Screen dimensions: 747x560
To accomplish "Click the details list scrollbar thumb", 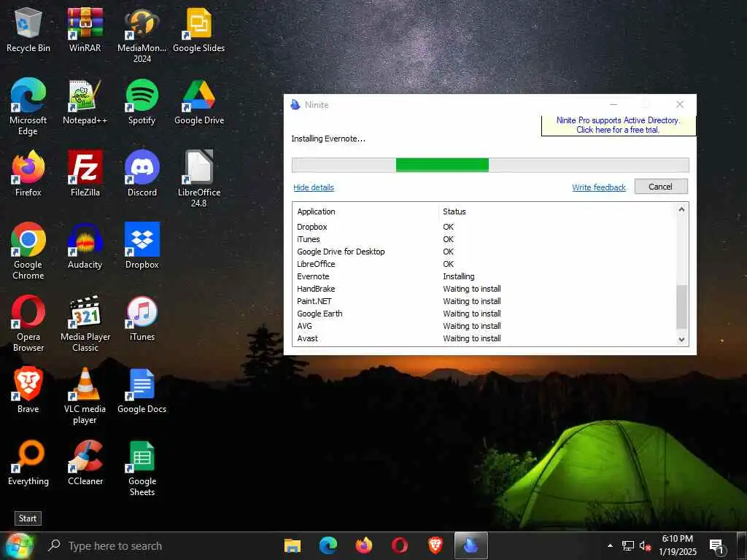I will [682, 307].
